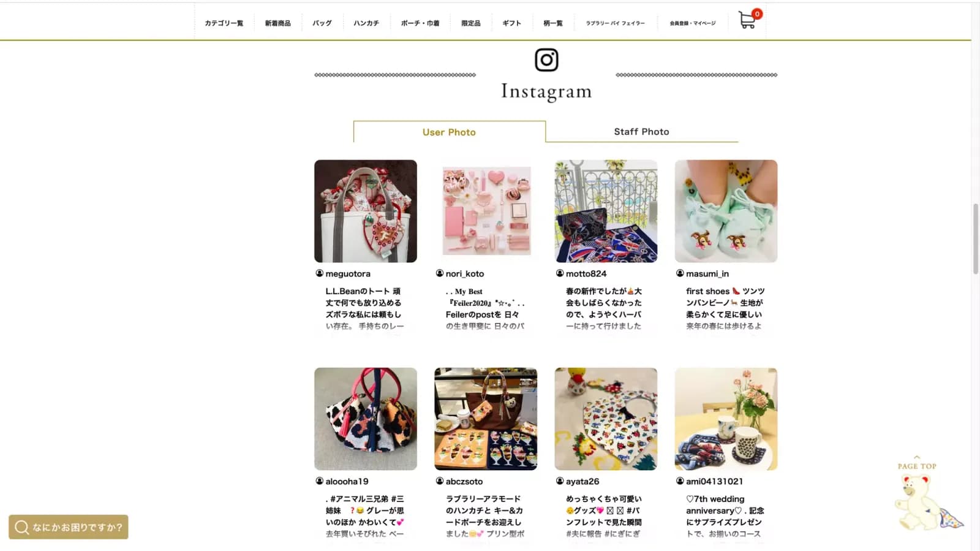Open the ami04131021 username link

pyautogui.click(x=714, y=482)
